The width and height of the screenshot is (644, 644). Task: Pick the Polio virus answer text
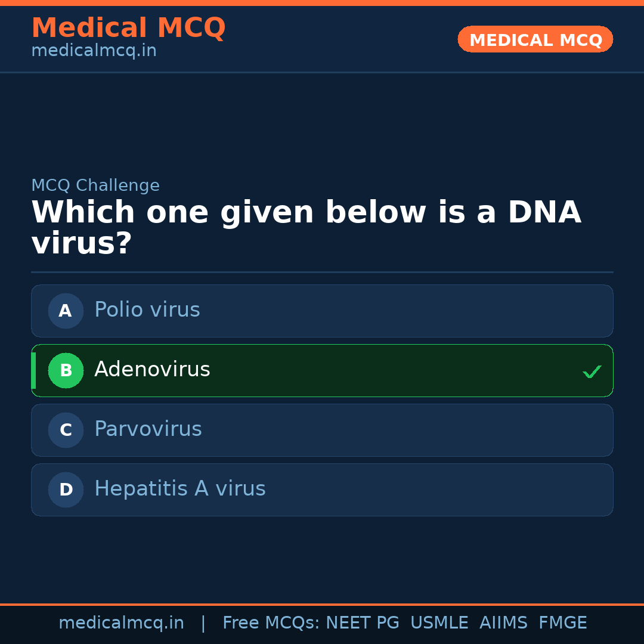point(147,310)
